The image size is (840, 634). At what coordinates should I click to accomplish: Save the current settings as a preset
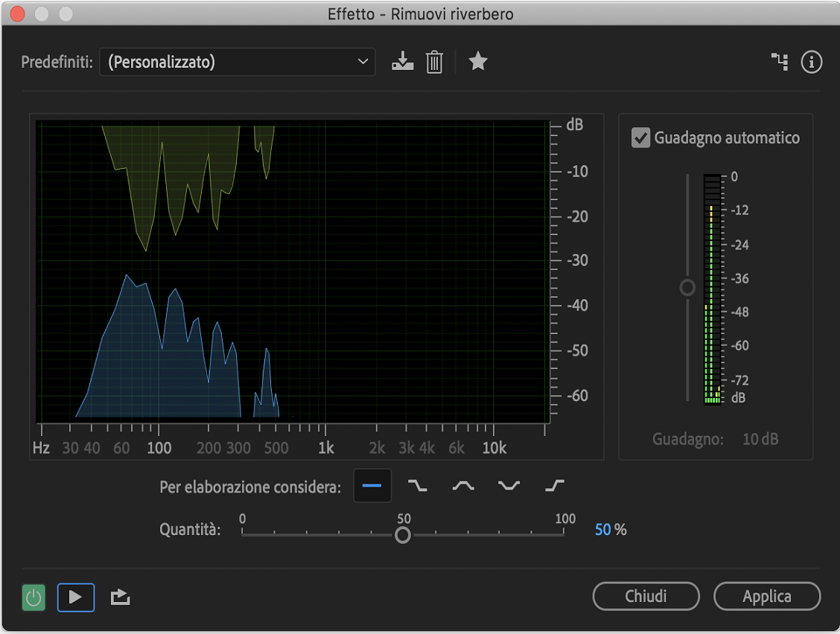(x=402, y=62)
